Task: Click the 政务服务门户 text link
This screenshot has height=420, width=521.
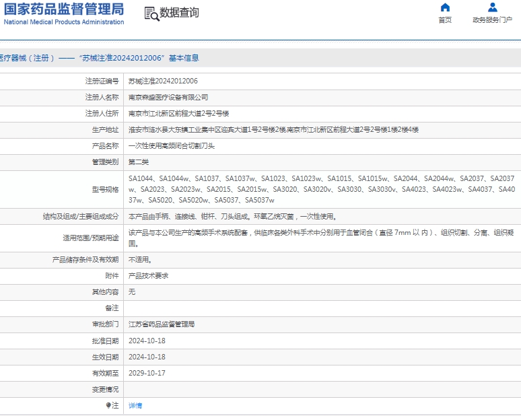Action: [493, 20]
